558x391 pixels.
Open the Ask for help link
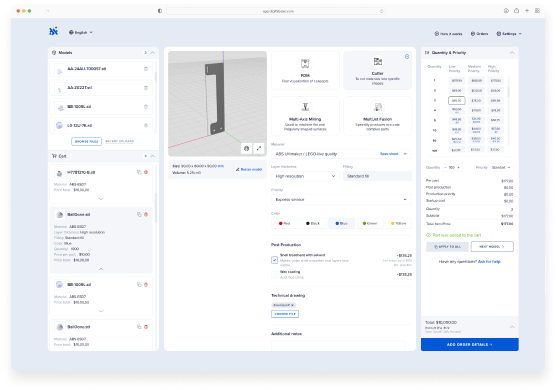(489, 261)
